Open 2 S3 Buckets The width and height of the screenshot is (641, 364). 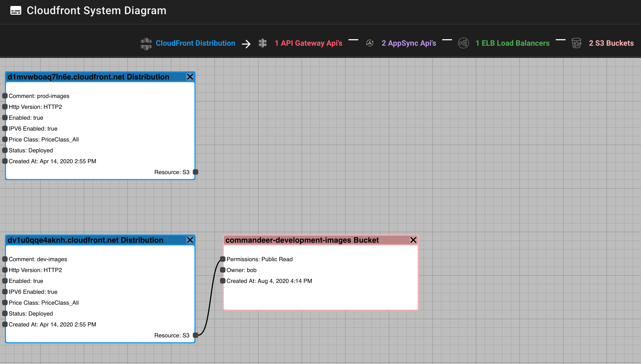pos(611,43)
